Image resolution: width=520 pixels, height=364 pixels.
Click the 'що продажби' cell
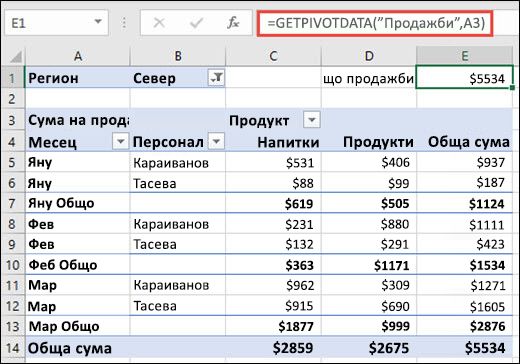(x=369, y=79)
